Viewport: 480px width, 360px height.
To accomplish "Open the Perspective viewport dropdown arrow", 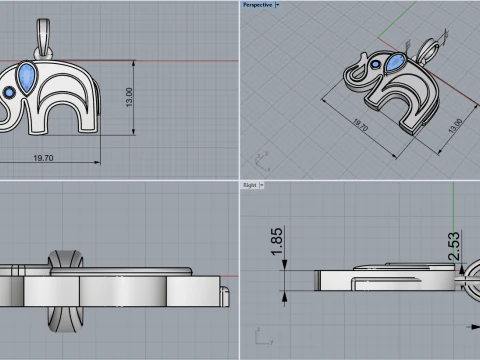I will pos(277,5).
